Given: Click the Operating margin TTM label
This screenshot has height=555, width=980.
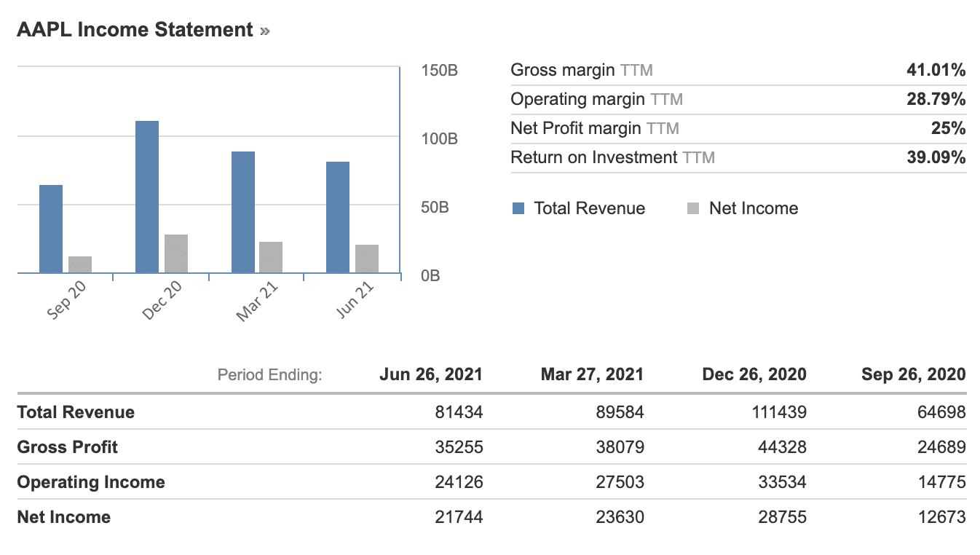Looking at the screenshot, I should 597,99.
